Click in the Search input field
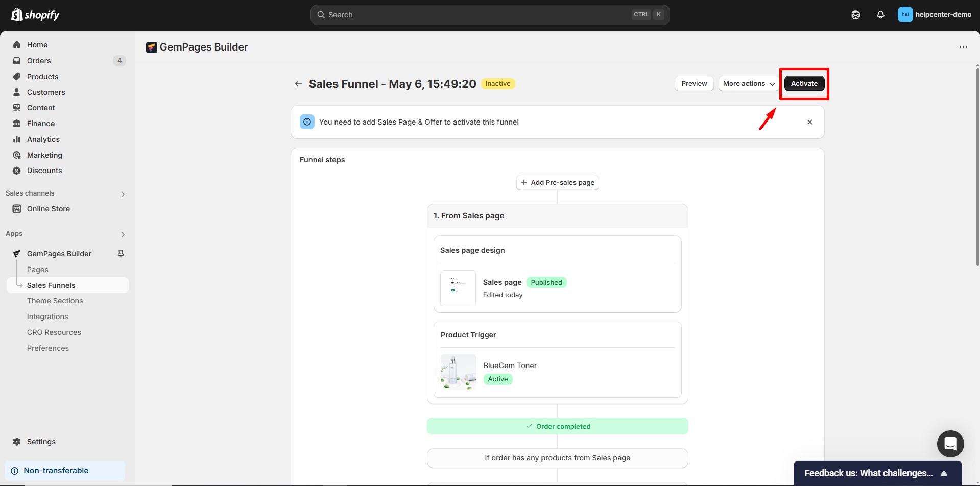980x486 pixels. click(x=475, y=15)
